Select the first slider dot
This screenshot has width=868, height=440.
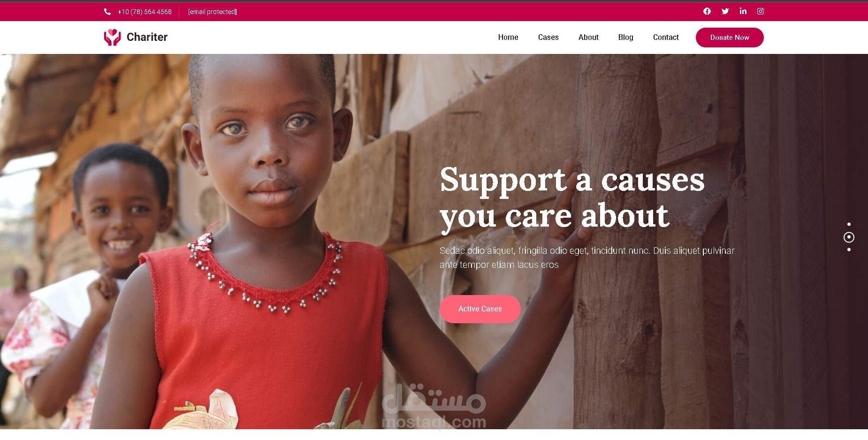click(x=849, y=224)
